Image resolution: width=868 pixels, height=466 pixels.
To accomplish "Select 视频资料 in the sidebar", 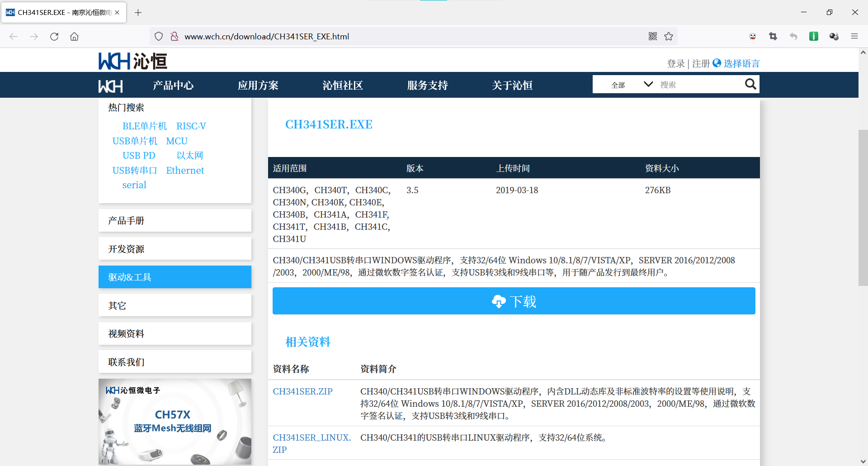I will click(175, 333).
